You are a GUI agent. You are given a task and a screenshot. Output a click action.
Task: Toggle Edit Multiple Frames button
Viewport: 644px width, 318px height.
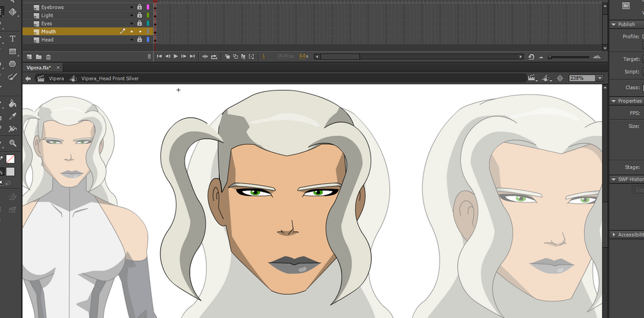coord(243,56)
